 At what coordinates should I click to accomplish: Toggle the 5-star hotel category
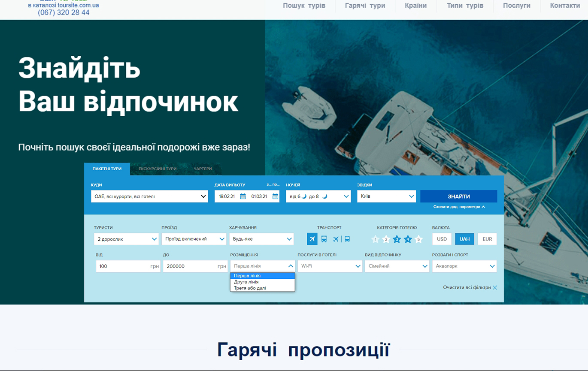pos(418,239)
